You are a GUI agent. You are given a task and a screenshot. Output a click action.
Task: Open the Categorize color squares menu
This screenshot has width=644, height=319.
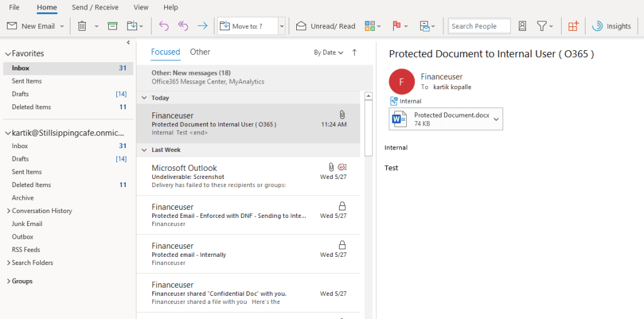click(372, 26)
